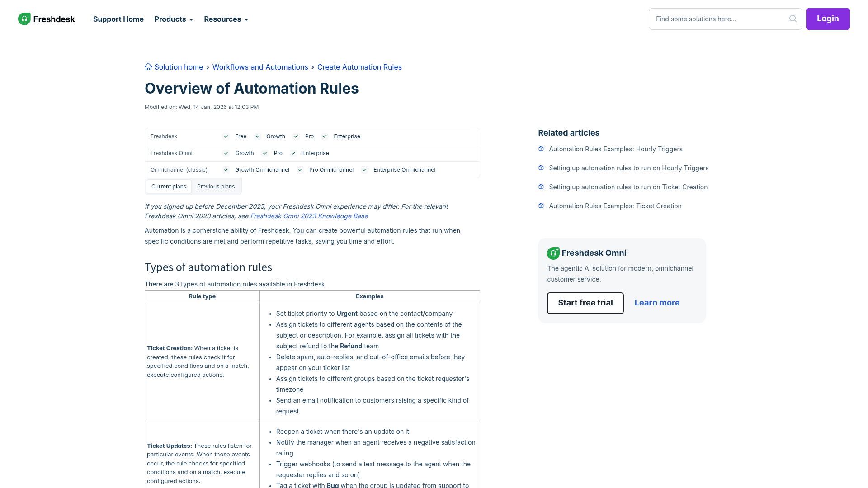
Task: Click 'Set ticket priority to Urgent' bullet
Action: (x=364, y=314)
